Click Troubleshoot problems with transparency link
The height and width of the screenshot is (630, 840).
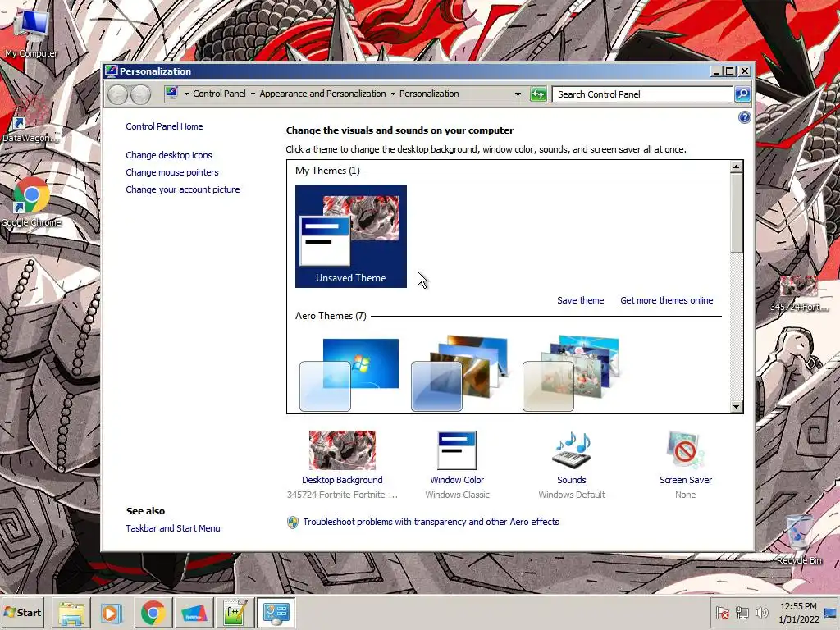(431, 522)
